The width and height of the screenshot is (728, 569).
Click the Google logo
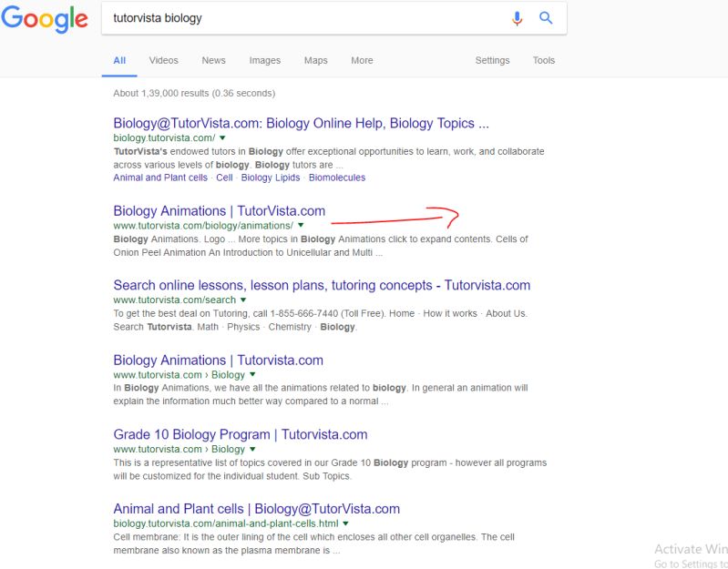45,18
